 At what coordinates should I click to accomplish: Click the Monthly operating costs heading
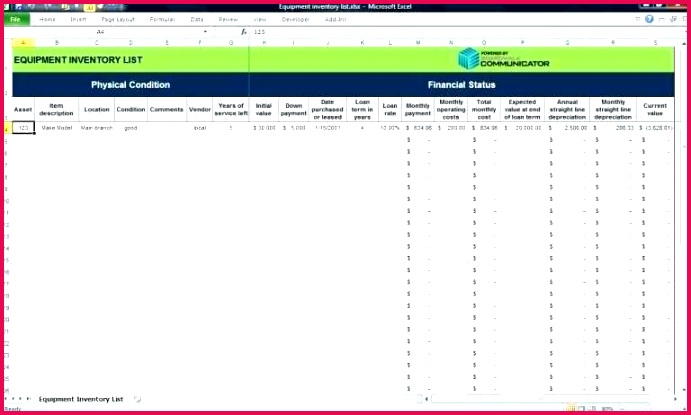pos(451,109)
